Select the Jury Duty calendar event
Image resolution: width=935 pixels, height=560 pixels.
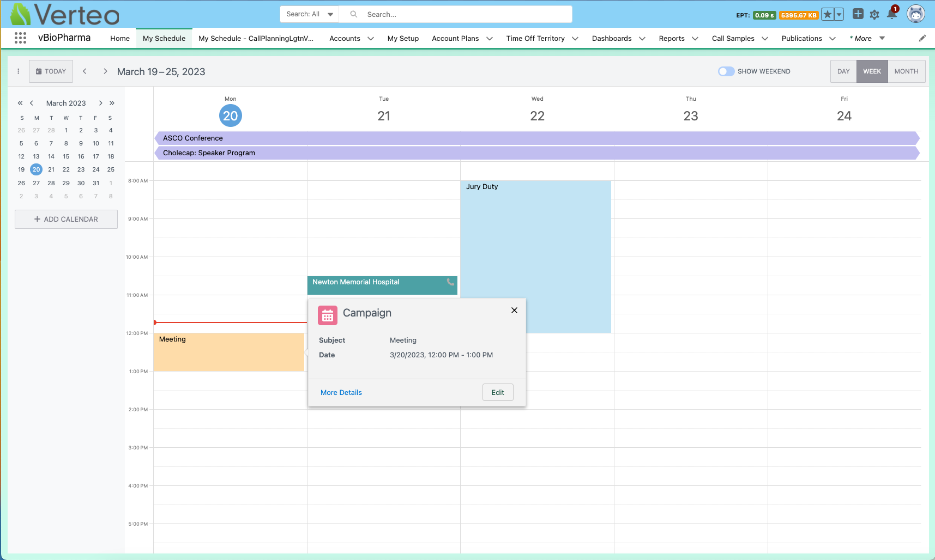coord(535,240)
